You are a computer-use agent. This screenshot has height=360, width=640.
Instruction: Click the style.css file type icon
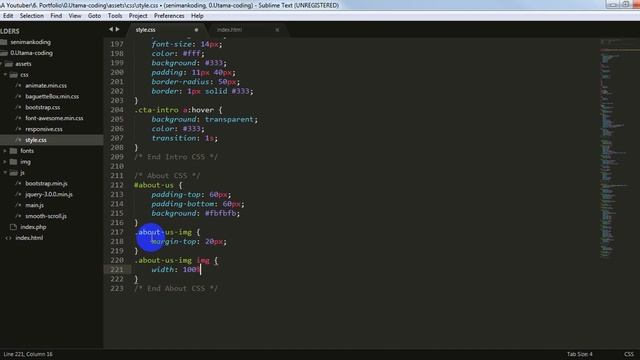tap(18, 140)
